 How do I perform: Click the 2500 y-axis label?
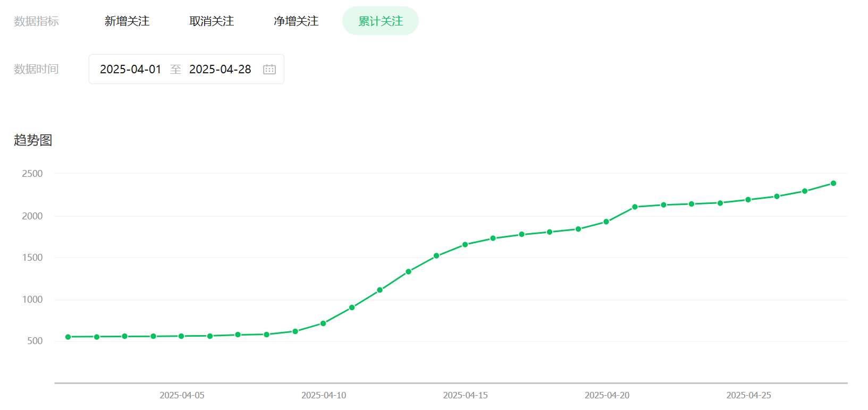[x=32, y=174]
